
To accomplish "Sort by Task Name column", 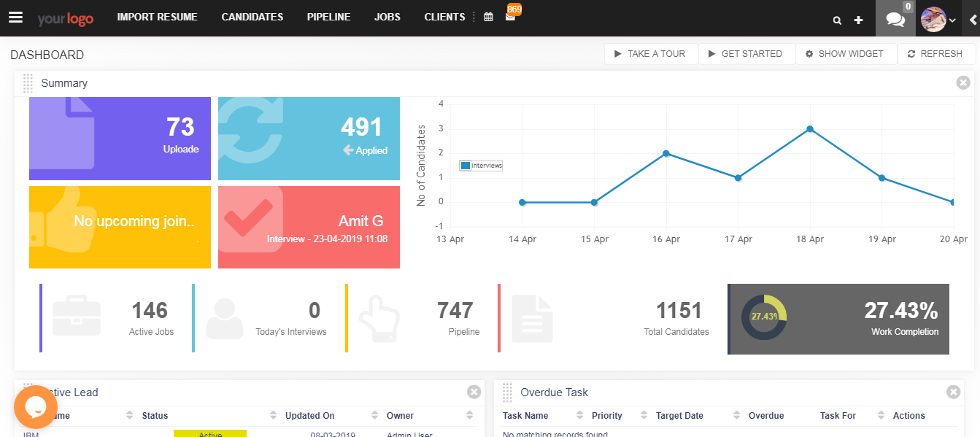I will pos(542,416).
